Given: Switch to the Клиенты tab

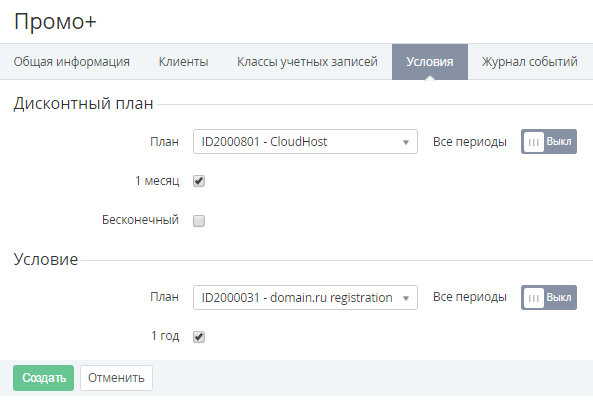Looking at the screenshot, I should click(183, 62).
